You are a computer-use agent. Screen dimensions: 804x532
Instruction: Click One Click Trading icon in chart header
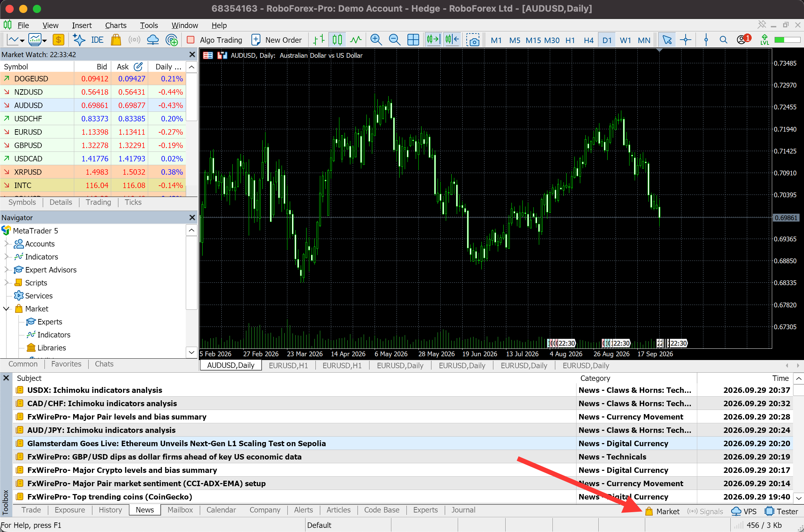[x=222, y=55]
